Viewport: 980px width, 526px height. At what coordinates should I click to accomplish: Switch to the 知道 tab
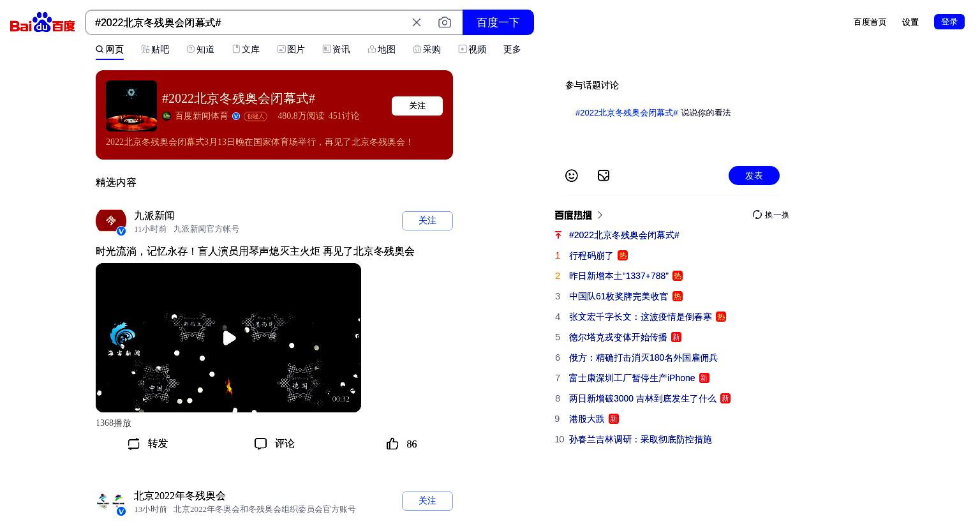coord(200,49)
